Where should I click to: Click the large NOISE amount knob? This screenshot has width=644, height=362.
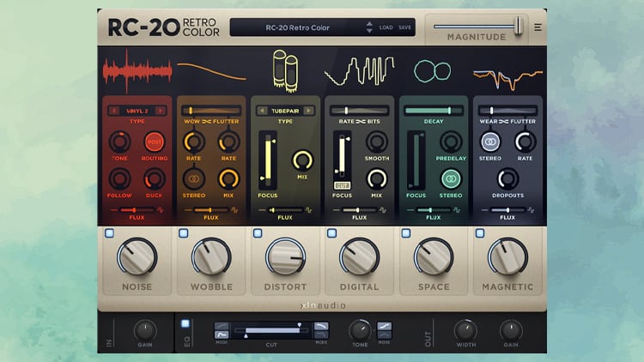click(137, 257)
